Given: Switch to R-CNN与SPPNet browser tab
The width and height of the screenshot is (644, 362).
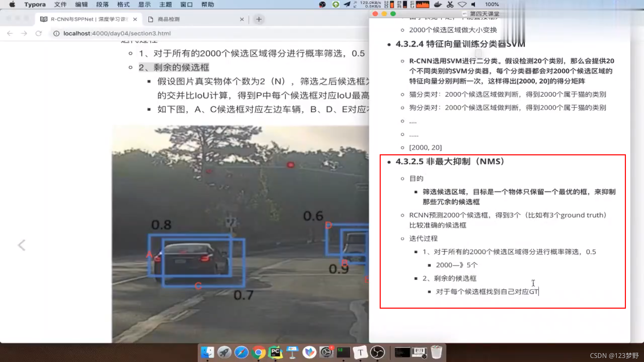Looking at the screenshot, I should pyautogui.click(x=89, y=19).
